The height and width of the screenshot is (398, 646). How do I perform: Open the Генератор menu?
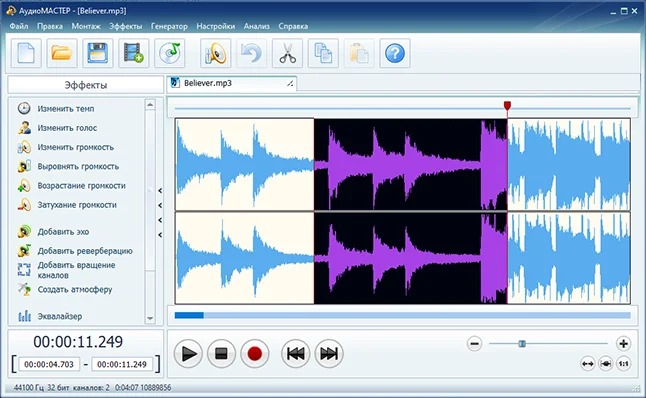point(169,26)
